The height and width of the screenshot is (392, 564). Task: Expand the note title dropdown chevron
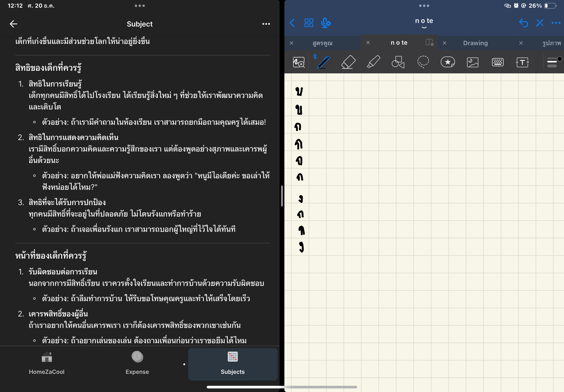tap(424, 27)
